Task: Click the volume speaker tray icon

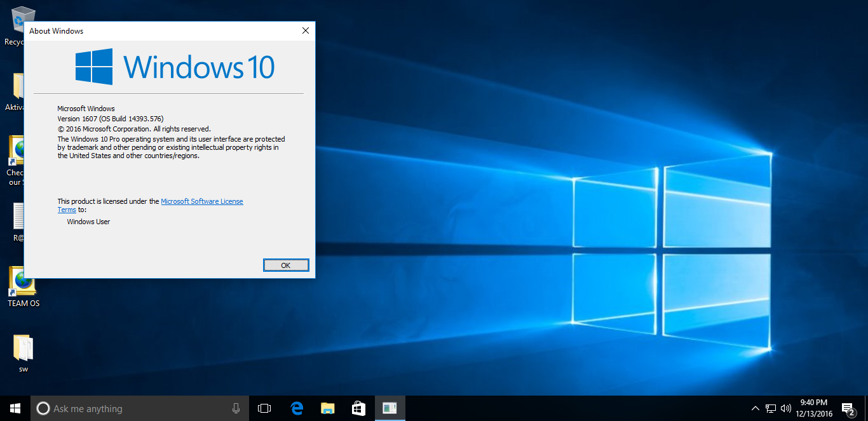Action: (x=786, y=408)
